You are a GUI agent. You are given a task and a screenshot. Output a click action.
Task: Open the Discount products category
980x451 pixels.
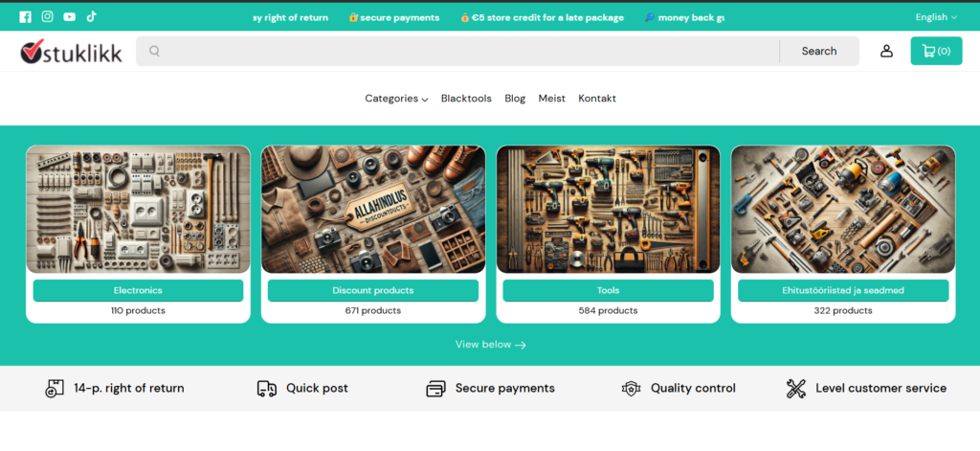373,291
